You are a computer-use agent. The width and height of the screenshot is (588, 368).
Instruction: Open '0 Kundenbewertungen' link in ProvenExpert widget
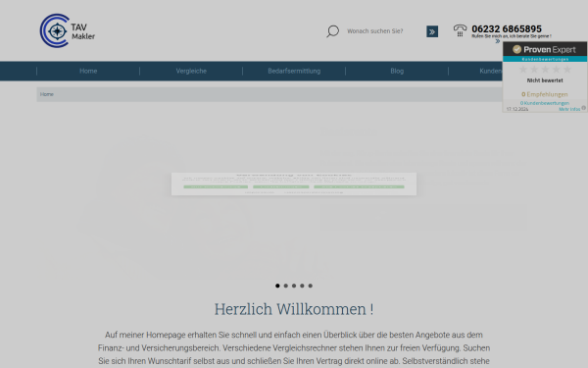tap(545, 103)
